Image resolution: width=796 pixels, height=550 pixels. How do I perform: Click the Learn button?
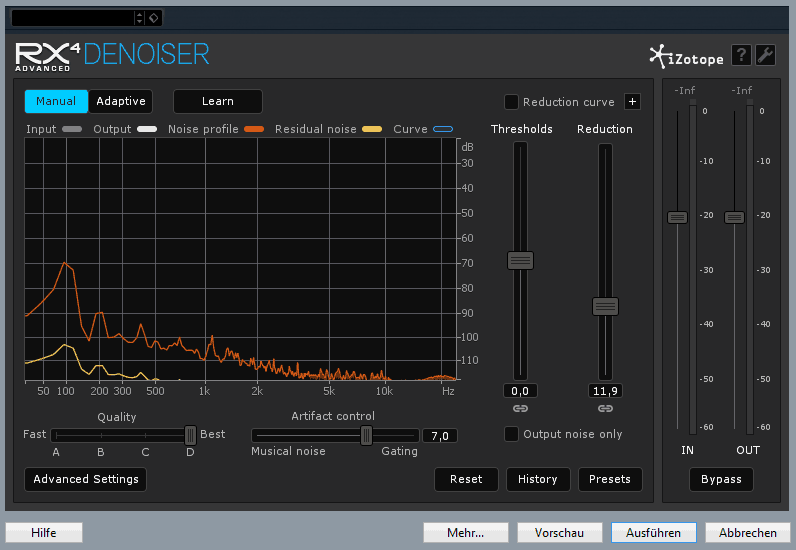[x=217, y=101]
